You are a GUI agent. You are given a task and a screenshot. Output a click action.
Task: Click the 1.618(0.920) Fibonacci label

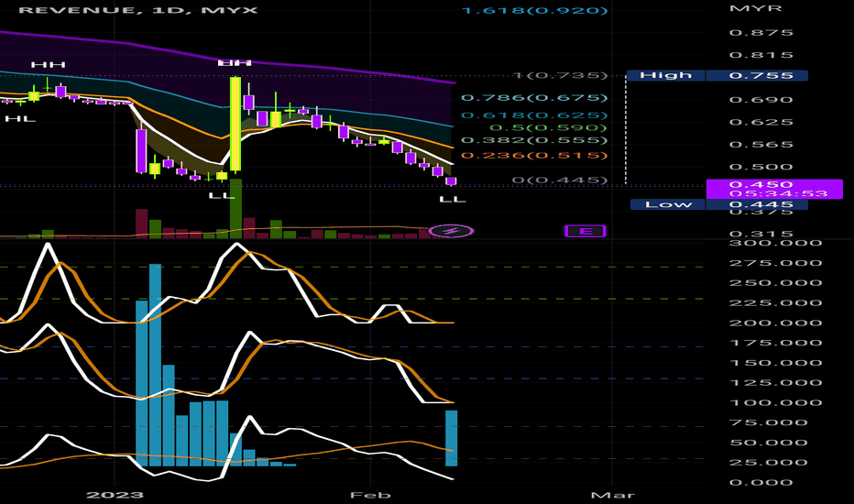pyautogui.click(x=533, y=10)
